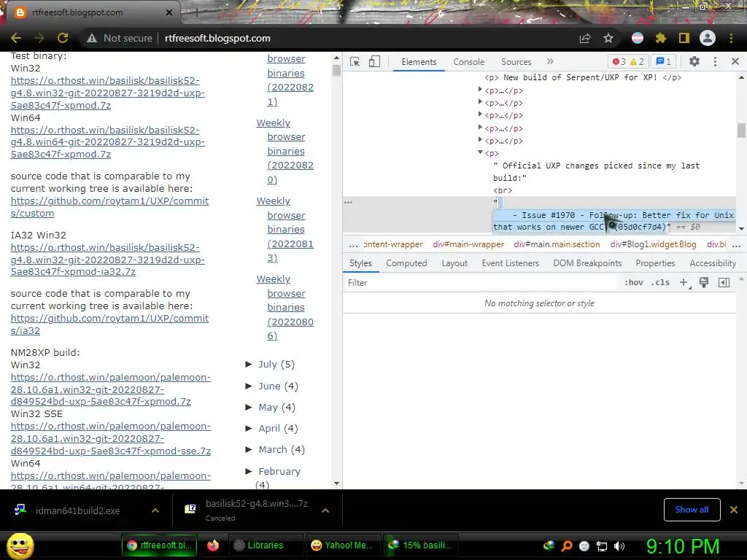Open the volume speaker tray icon
Viewport: 747px width, 560px height.
(619, 546)
